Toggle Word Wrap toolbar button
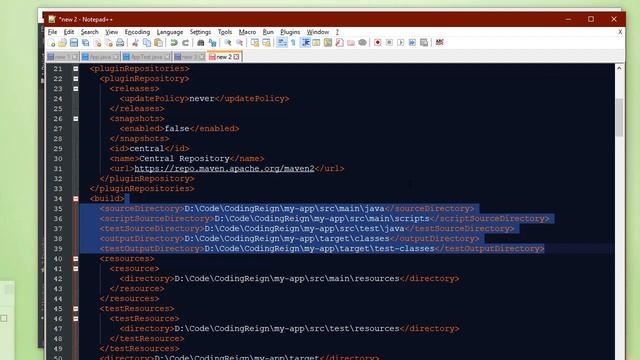The height and width of the screenshot is (360, 640). coord(282,43)
